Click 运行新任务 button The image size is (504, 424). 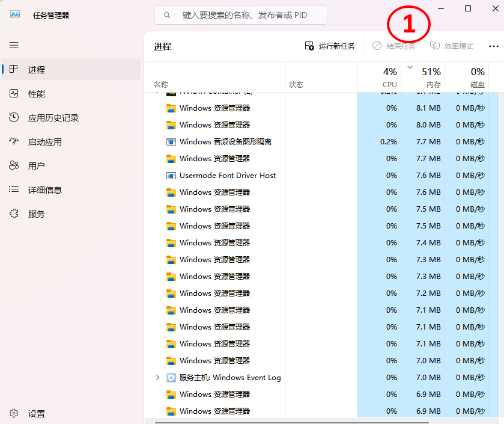coord(330,46)
